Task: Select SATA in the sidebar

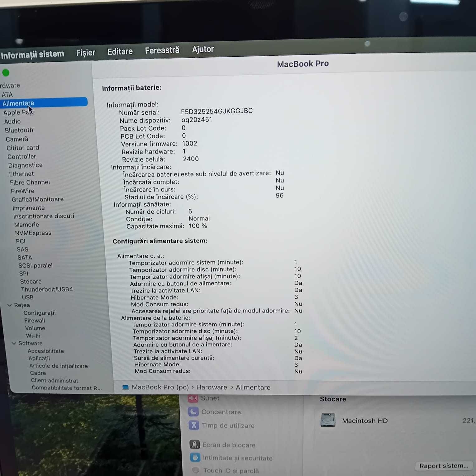Action: [x=25, y=257]
